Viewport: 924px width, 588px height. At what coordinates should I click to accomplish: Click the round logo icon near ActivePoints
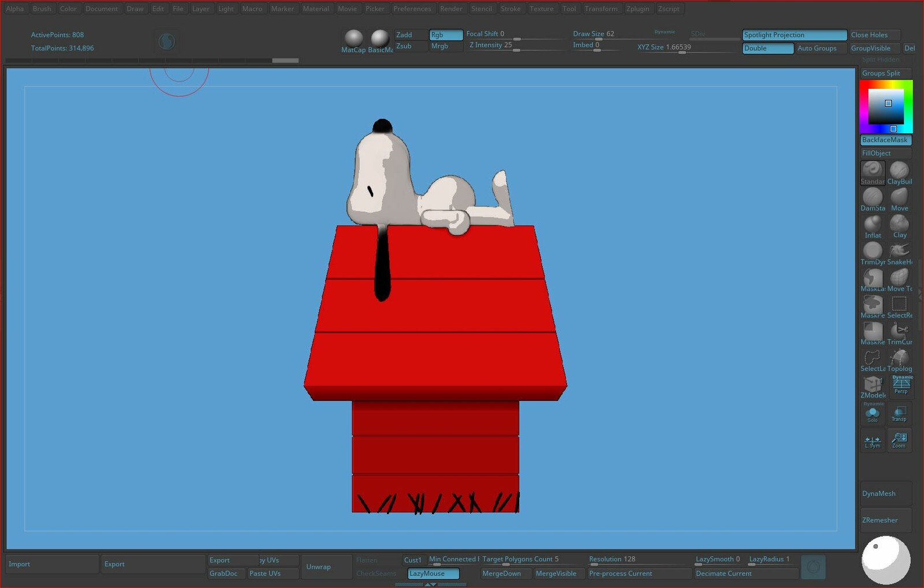166,42
